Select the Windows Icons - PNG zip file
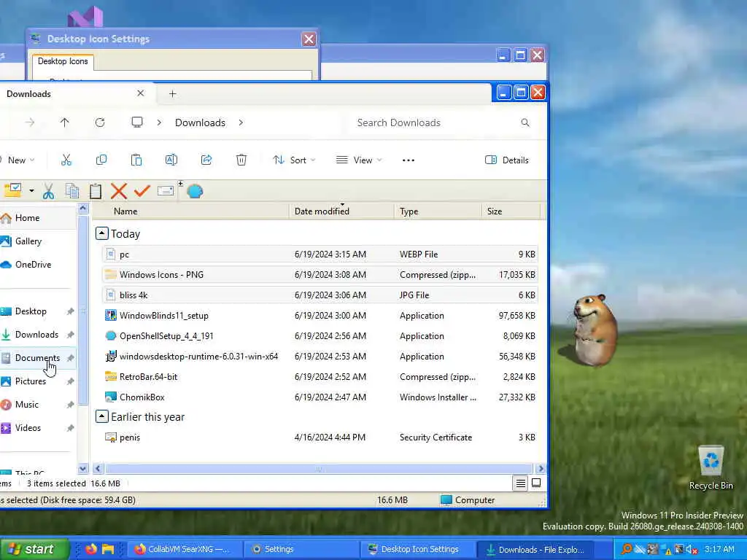The width and height of the screenshot is (747, 560). point(320,275)
